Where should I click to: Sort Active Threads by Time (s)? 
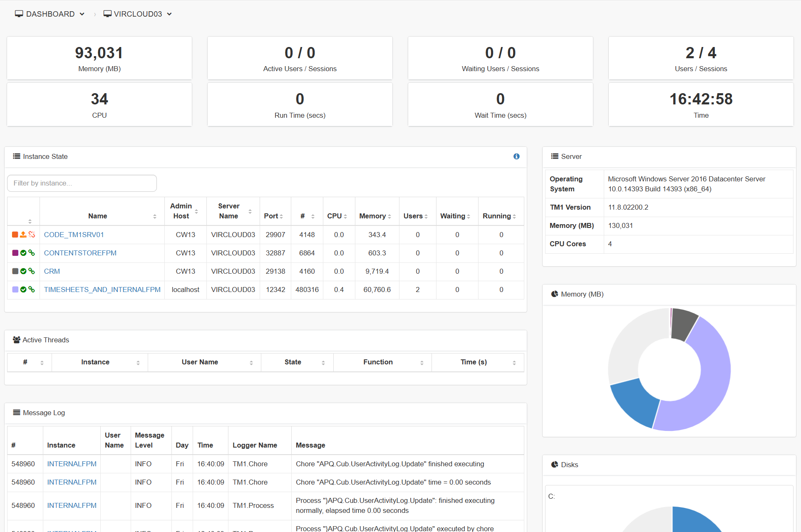478,362
